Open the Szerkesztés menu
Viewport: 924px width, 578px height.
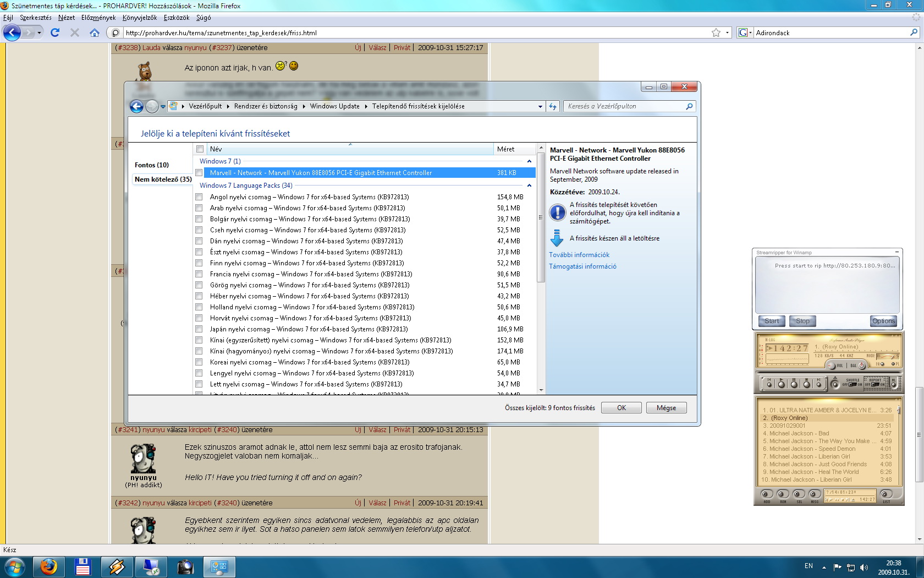click(x=36, y=18)
